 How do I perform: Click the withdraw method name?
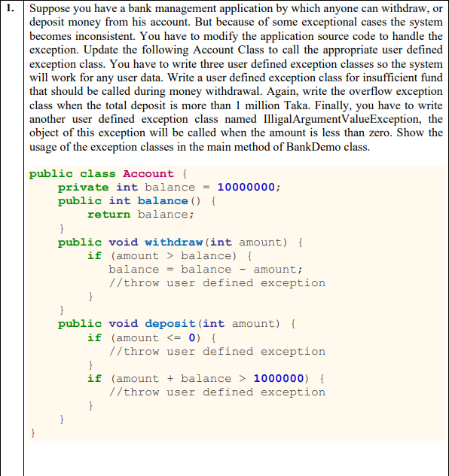click(x=174, y=242)
